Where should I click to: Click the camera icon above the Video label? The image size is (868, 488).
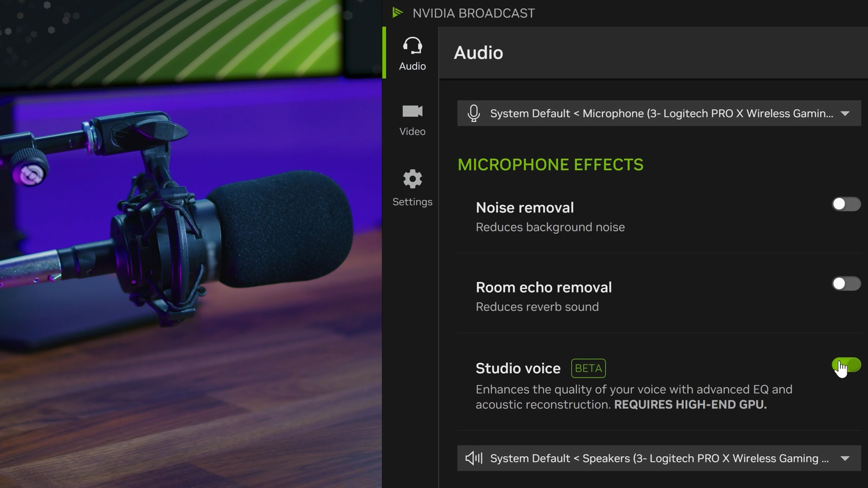tap(412, 112)
